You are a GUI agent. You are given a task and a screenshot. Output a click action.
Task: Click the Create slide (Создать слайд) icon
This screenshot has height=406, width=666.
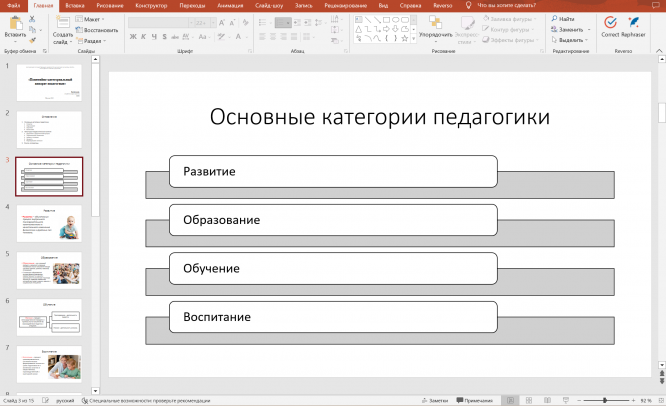pyautogui.click(x=61, y=24)
